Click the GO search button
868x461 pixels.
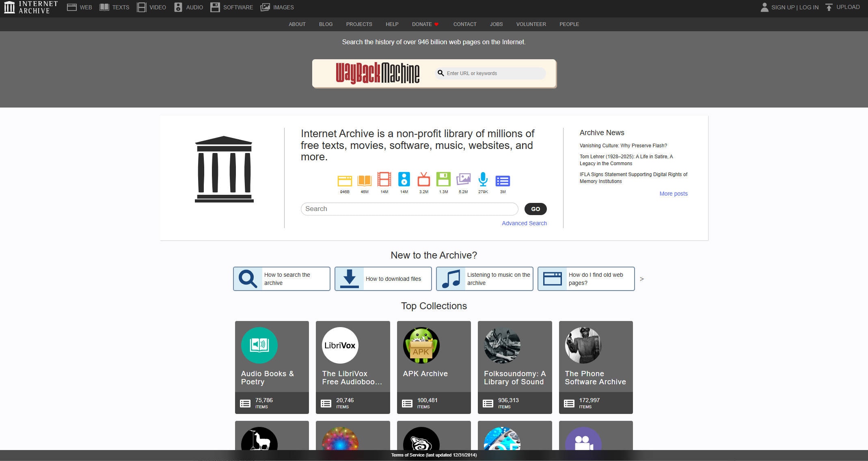click(535, 209)
